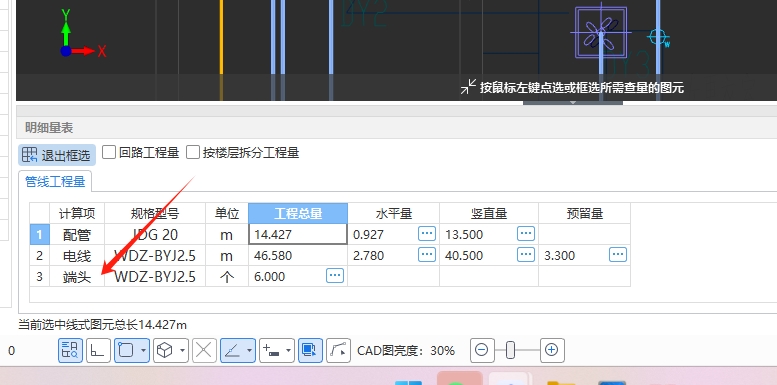Image resolution: width=777 pixels, height=385 pixels.
Task: Select row number 3 header
Action: click(x=40, y=276)
